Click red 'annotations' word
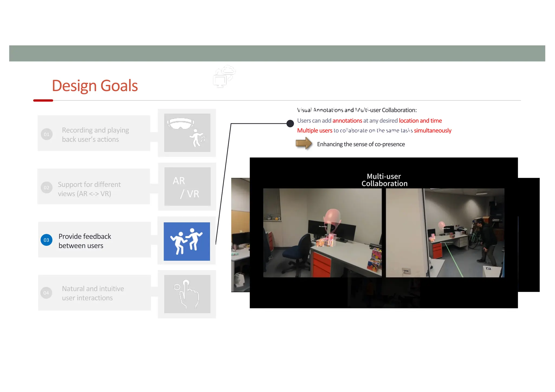This screenshot has width=555, height=392. coord(347,120)
